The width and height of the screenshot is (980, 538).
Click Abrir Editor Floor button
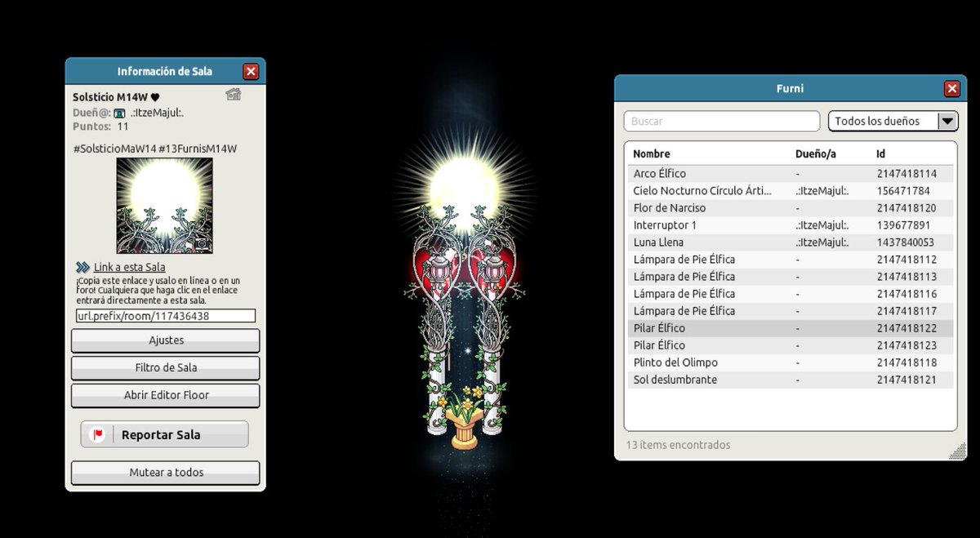tap(166, 395)
